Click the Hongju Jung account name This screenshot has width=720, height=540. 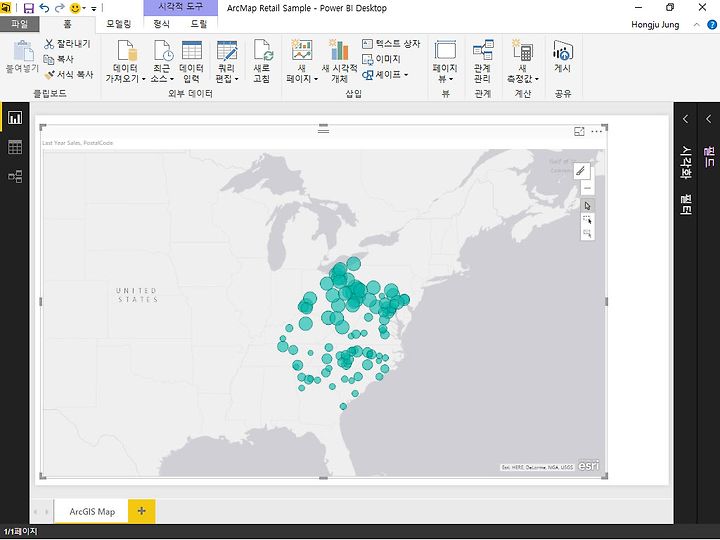(x=655, y=25)
